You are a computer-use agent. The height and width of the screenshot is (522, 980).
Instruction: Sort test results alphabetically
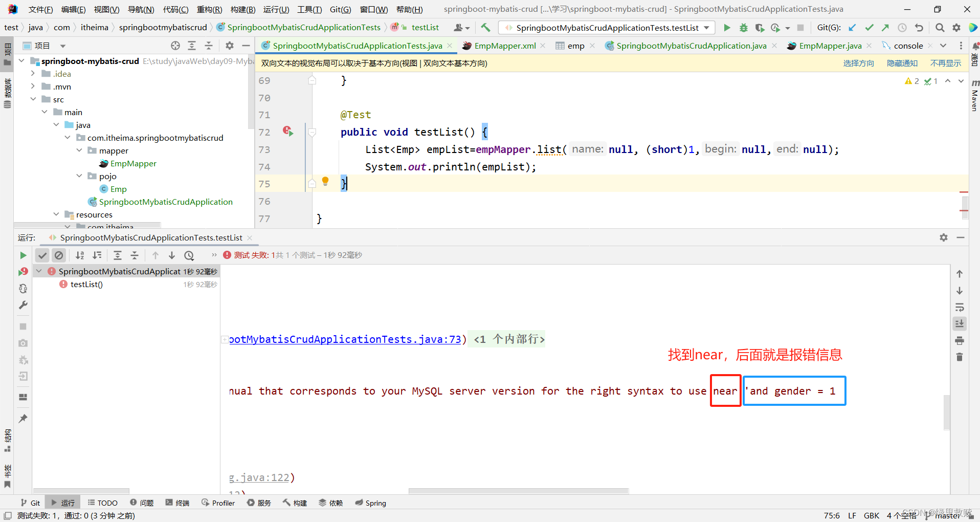coord(80,255)
